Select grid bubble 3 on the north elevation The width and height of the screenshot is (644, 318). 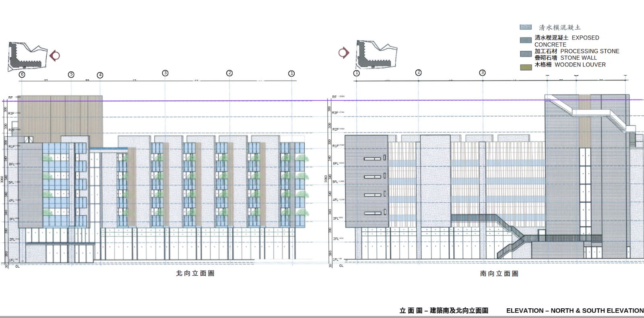165,73
